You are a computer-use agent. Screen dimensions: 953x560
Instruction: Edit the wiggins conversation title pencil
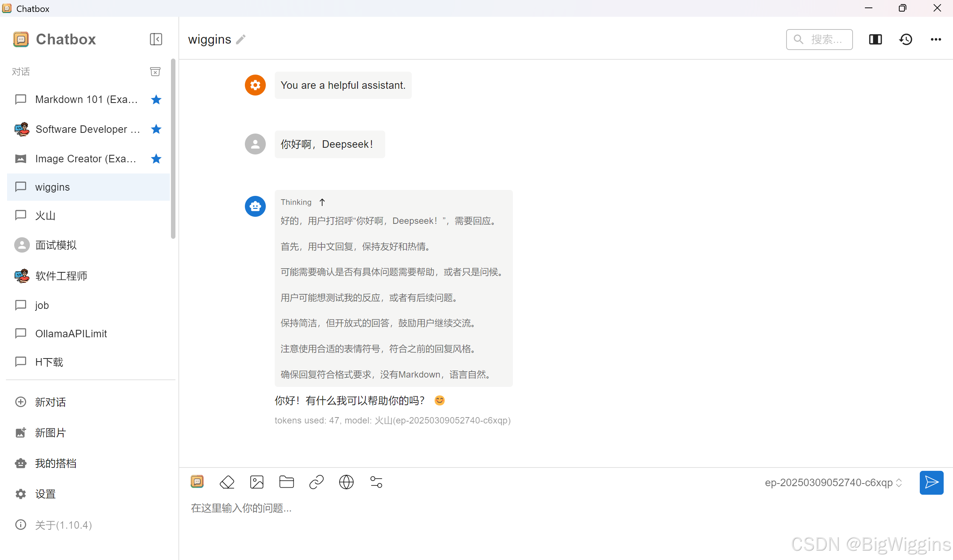pos(241,39)
